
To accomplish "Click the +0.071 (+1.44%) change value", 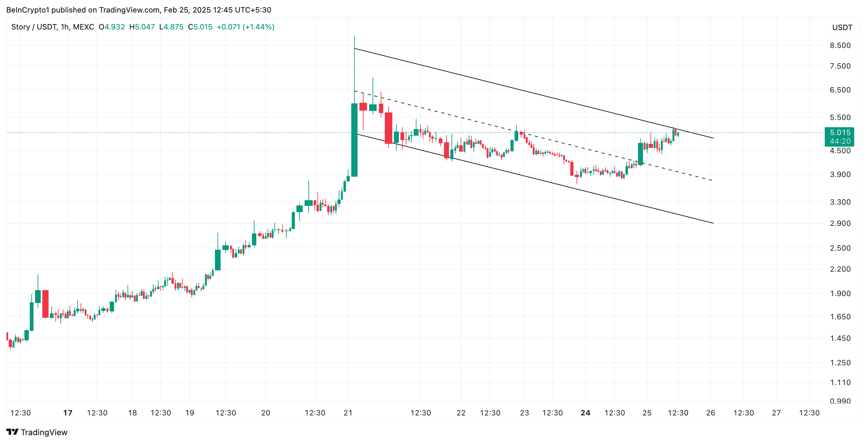I will pos(245,27).
